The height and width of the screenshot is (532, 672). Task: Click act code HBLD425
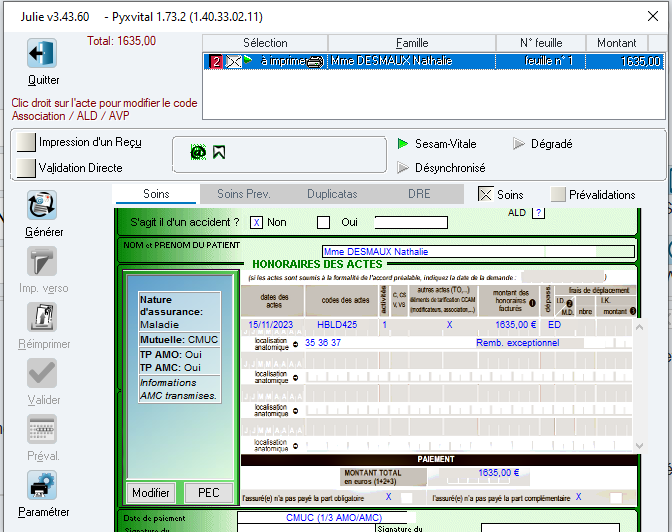click(337, 325)
